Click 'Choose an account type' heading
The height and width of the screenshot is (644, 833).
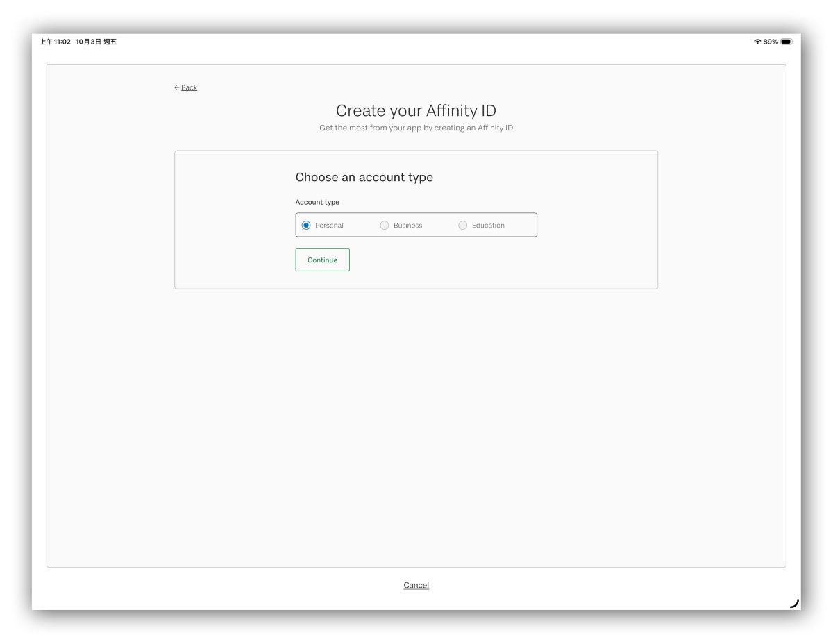pyautogui.click(x=364, y=177)
